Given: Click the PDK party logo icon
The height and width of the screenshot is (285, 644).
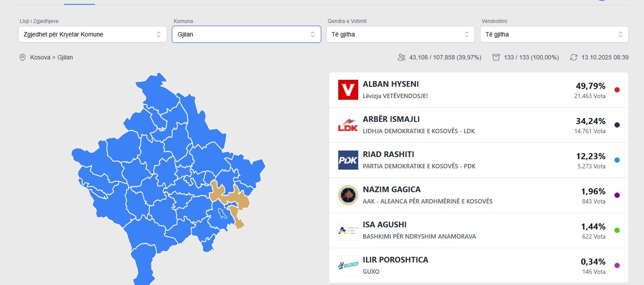Looking at the screenshot, I should click(x=348, y=160).
